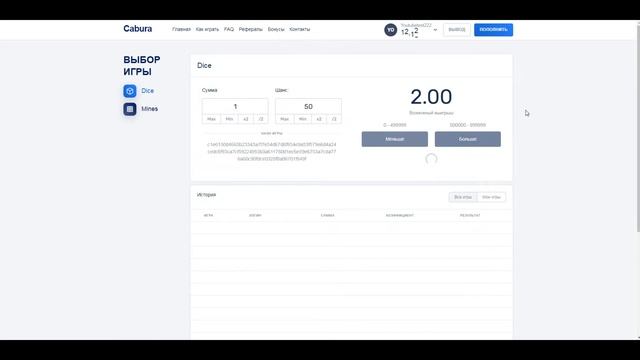
Task: Halve the chance with /2
Action: coord(334,119)
